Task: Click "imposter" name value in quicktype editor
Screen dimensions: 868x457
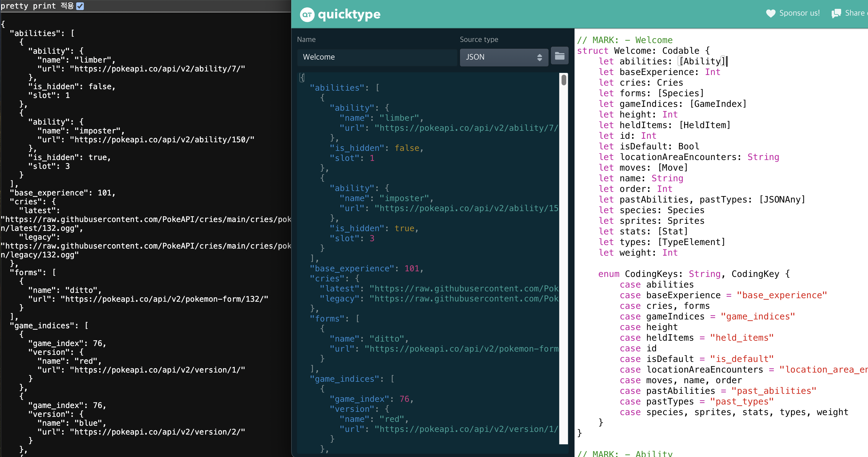Action: [404, 198]
